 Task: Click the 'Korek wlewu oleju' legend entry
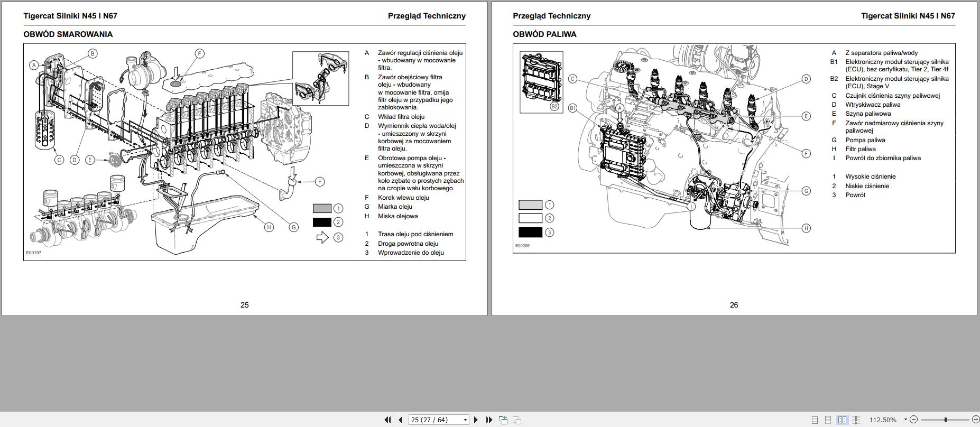click(x=403, y=198)
